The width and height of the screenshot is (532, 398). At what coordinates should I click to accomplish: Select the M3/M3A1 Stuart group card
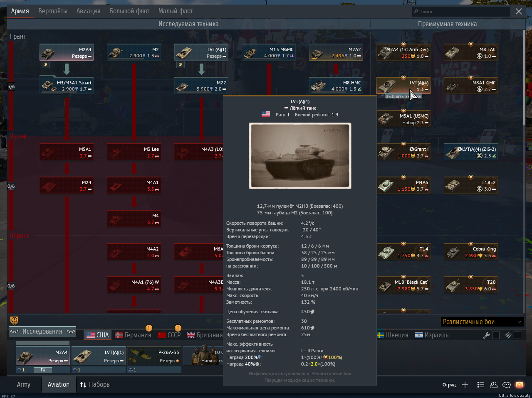[67, 85]
